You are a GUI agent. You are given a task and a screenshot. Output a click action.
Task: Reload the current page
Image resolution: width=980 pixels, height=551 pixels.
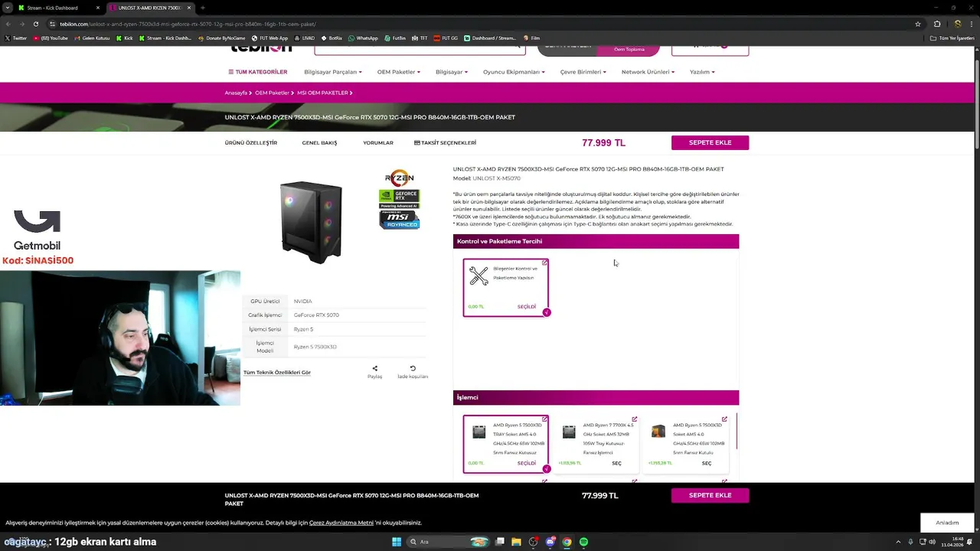tap(35, 24)
